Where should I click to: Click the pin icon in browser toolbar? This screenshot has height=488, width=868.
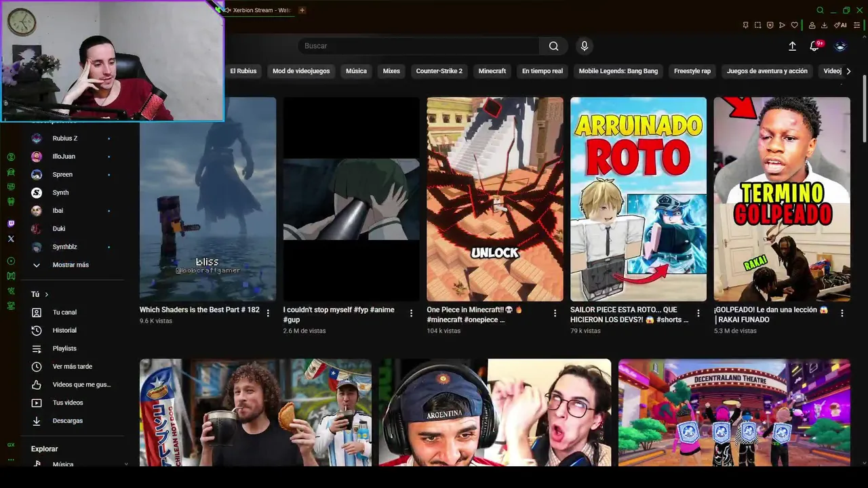[745, 25]
